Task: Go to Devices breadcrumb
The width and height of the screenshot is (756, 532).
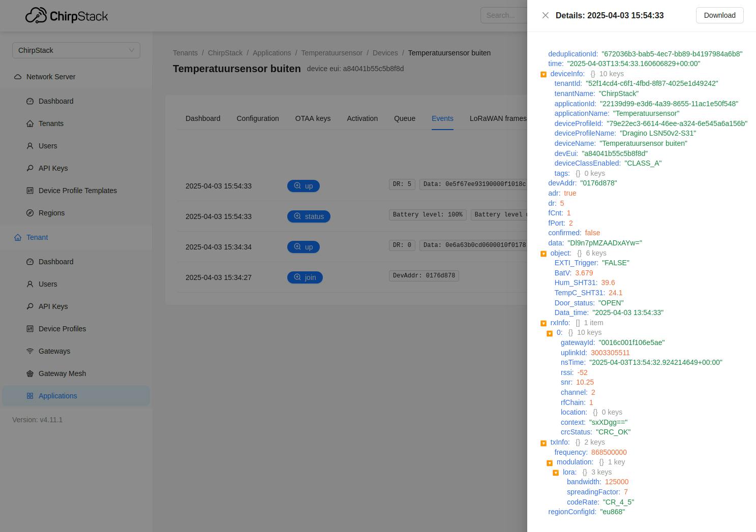Action: point(385,53)
